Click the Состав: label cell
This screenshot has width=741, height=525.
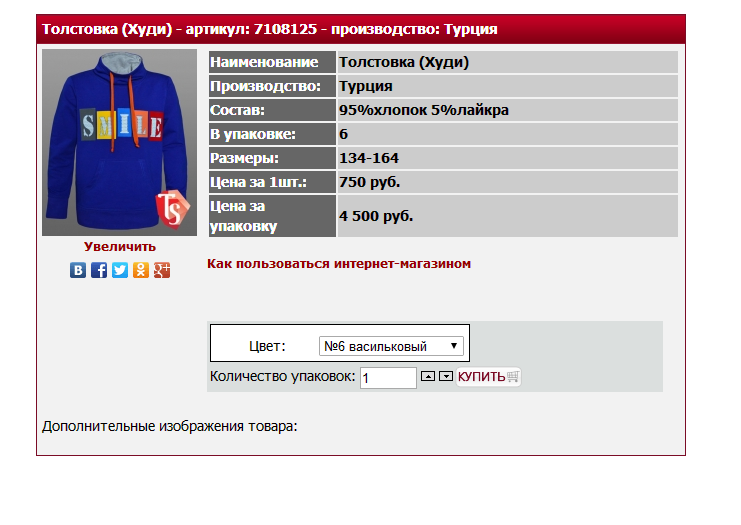272,110
